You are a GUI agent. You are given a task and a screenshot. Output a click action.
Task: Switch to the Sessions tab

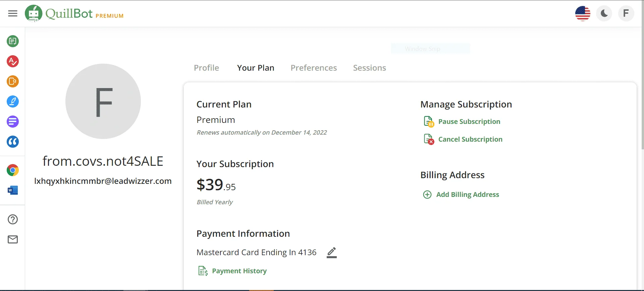(x=369, y=68)
